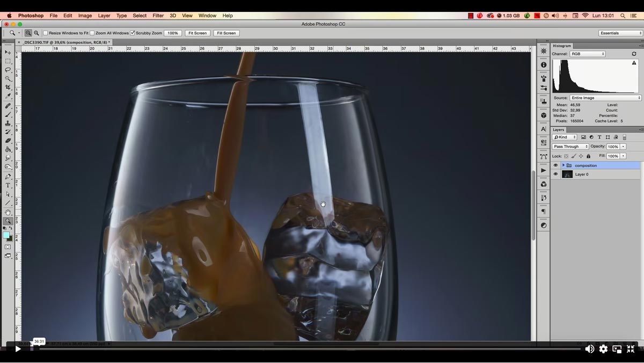Toggle lock transparent pixels

coord(566,156)
